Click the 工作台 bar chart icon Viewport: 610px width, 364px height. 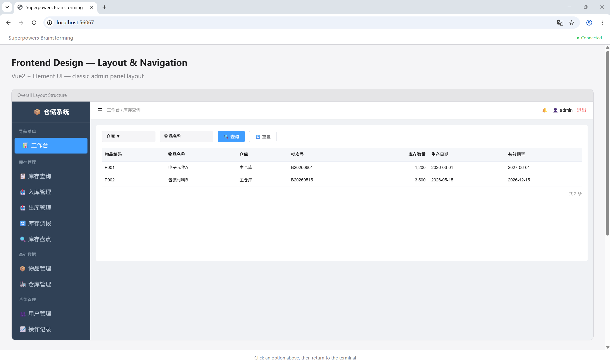(26, 145)
